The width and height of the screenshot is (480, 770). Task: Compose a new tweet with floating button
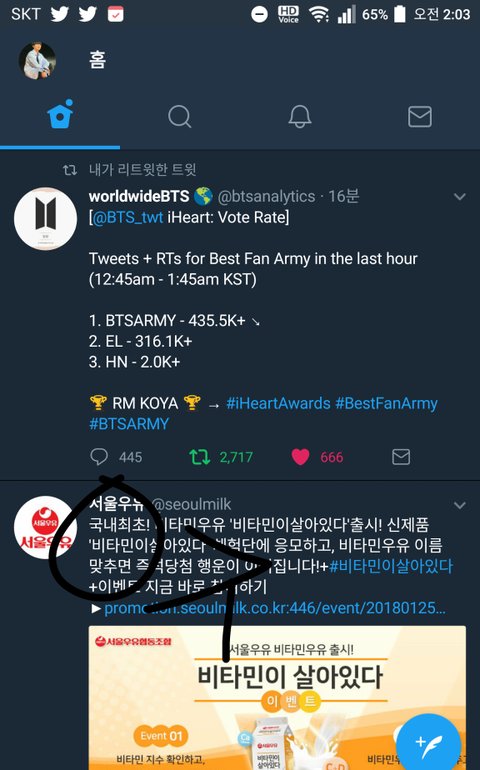[x=428, y=742]
